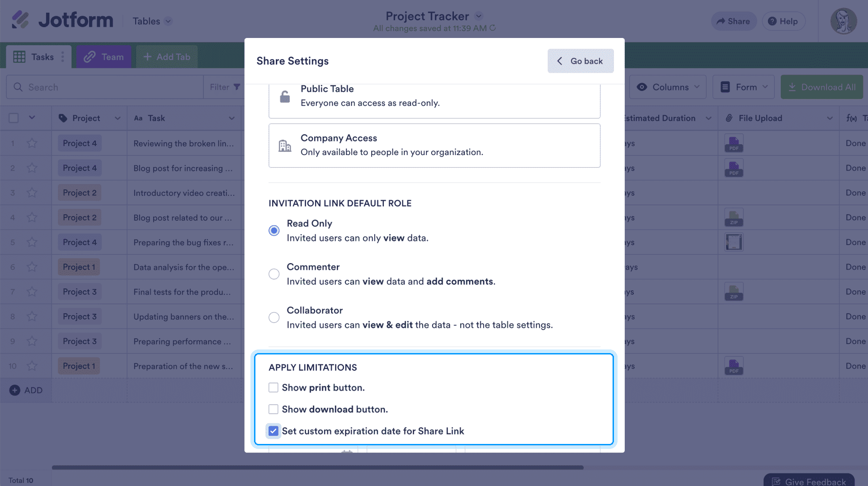Click the Download All button

821,87
